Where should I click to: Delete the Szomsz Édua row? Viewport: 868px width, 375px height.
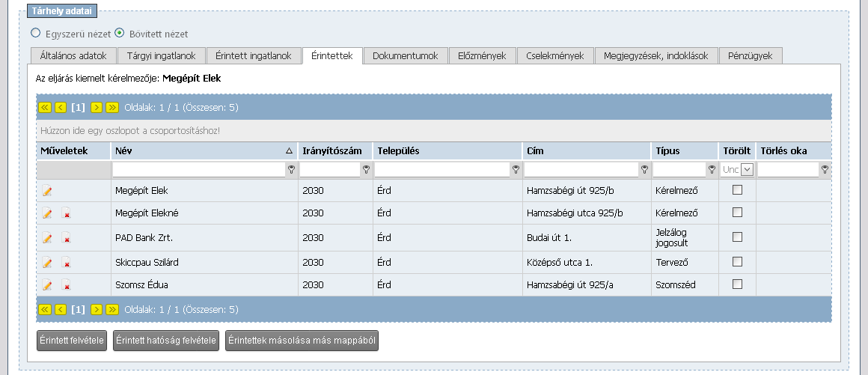click(x=66, y=285)
